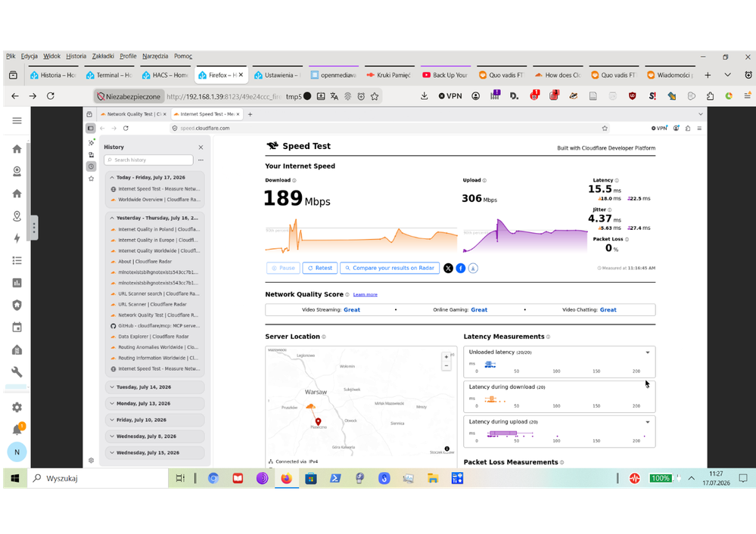Expand the Latency during upload panel
This screenshot has height=534, width=756.
(648, 422)
